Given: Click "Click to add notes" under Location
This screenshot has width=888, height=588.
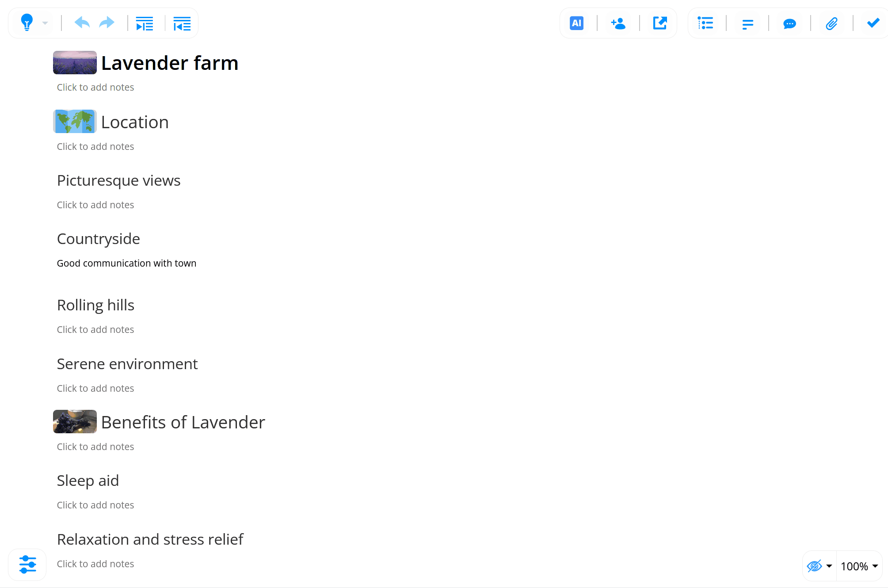Looking at the screenshot, I should click(95, 146).
